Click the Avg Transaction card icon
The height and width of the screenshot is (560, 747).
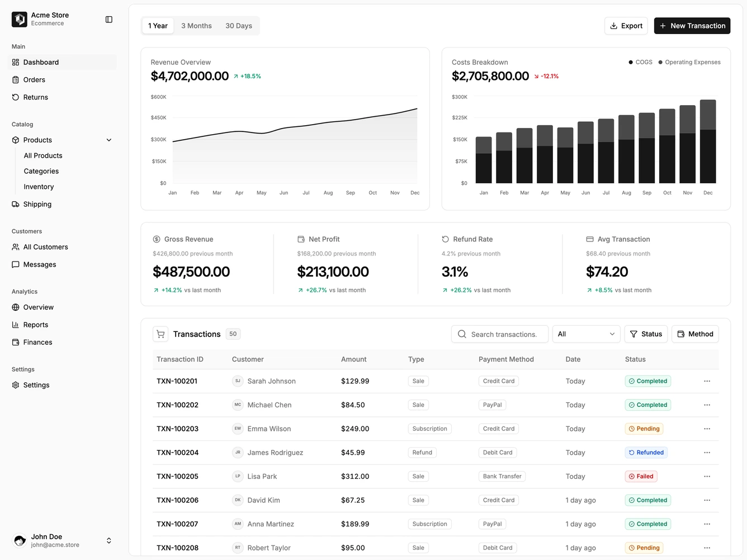[590, 239]
